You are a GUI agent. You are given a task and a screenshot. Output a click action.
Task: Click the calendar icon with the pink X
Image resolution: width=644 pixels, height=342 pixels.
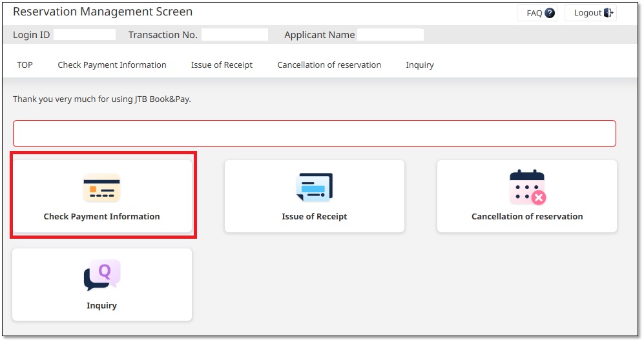pyautogui.click(x=527, y=188)
